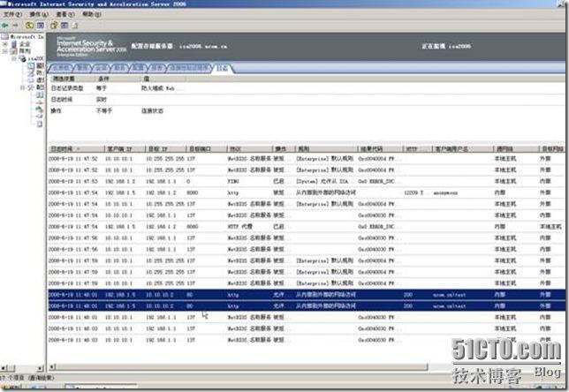Viewport: 569px width, 392px height.
Task: Click the 协议 column header
Action: 249,149
